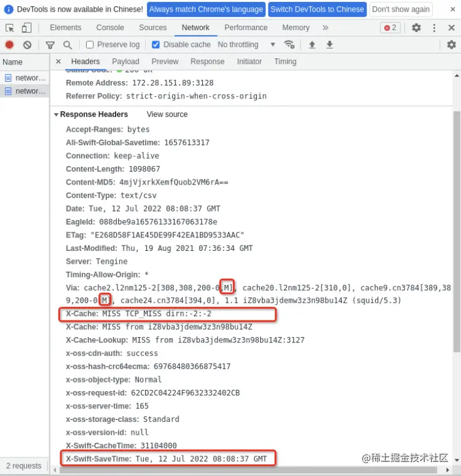
Task: Open the three-dot customize DevTools menu
Action: 434,28
